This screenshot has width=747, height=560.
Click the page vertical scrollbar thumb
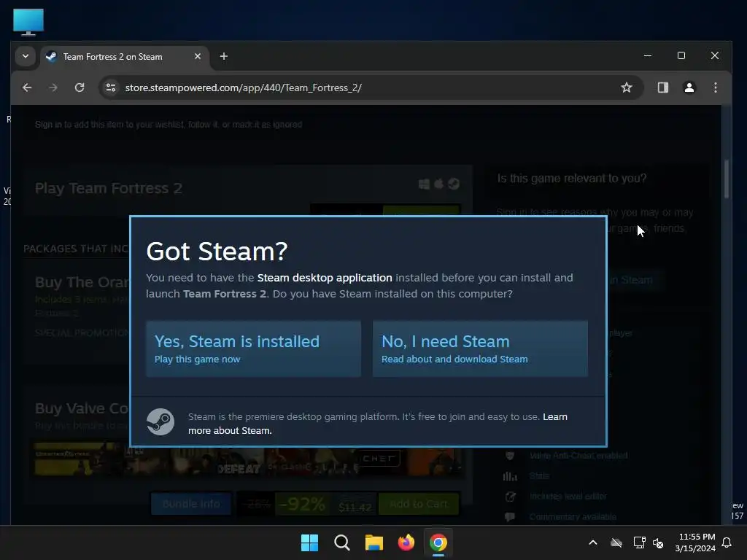click(727, 179)
